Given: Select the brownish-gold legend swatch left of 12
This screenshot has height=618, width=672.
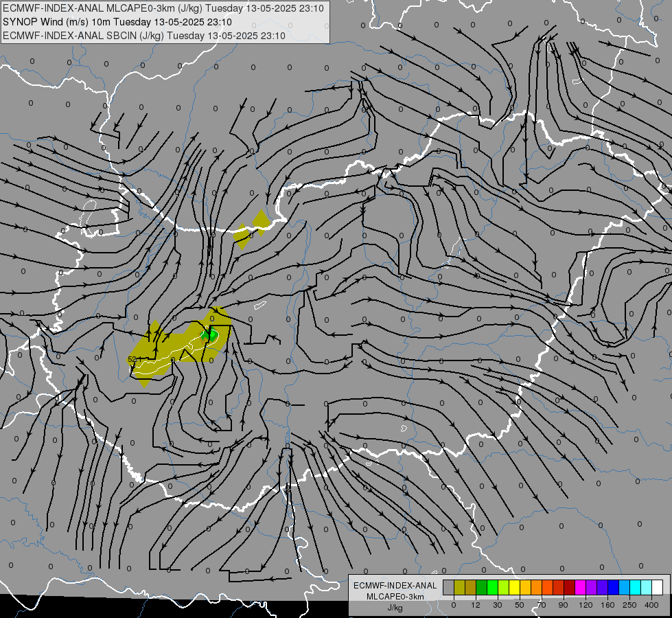Looking at the screenshot, I should pyautogui.click(x=471, y=587).
